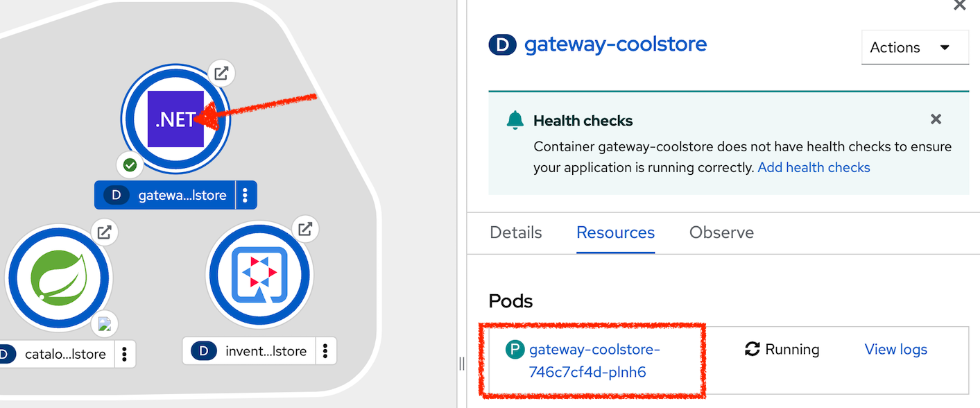The image size is (980, 408).
Task: Open pod gateway-coolstore-746c7cf4d-plnh6 link
Action: (x=594, y=360)
